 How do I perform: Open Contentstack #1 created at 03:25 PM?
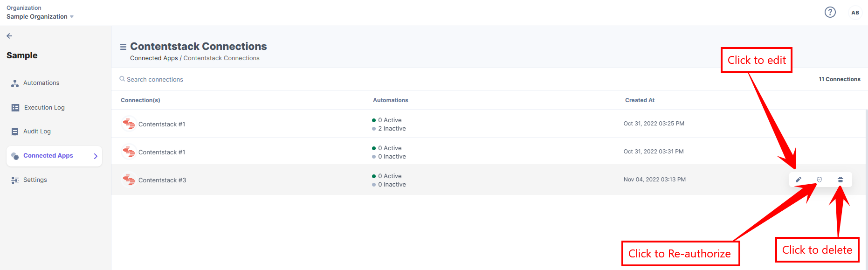[x=162, y=125]
